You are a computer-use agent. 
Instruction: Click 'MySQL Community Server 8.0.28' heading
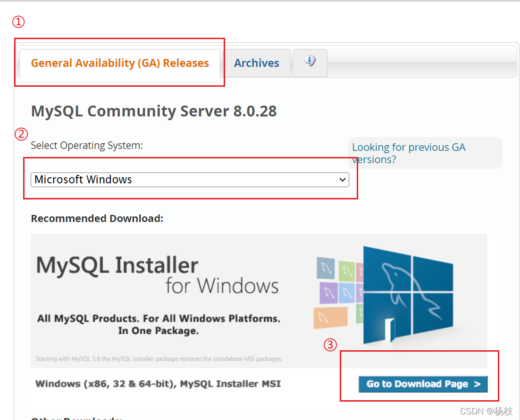(154, 111)
